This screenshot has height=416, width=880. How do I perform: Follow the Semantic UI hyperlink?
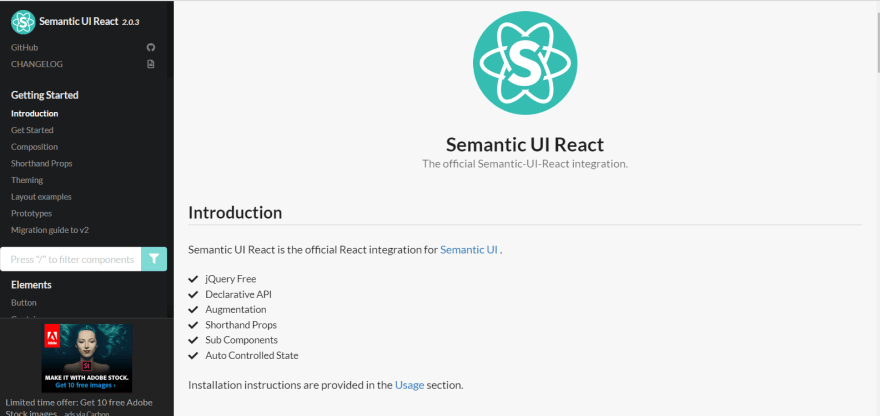coord(469,250)
